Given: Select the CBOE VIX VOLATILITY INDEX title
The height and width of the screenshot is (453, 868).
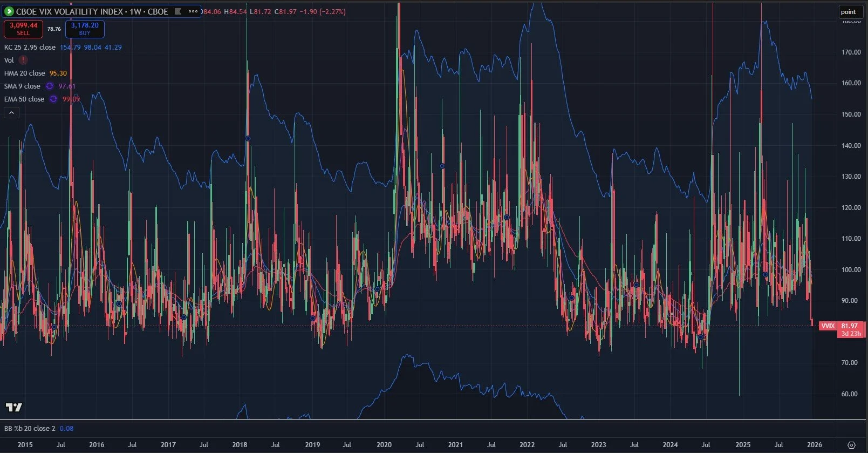Looking at the screenshot, I should 92,11.
